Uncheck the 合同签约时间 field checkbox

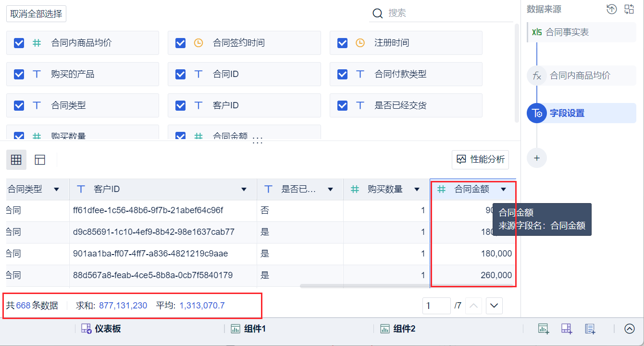pos(180,43)
